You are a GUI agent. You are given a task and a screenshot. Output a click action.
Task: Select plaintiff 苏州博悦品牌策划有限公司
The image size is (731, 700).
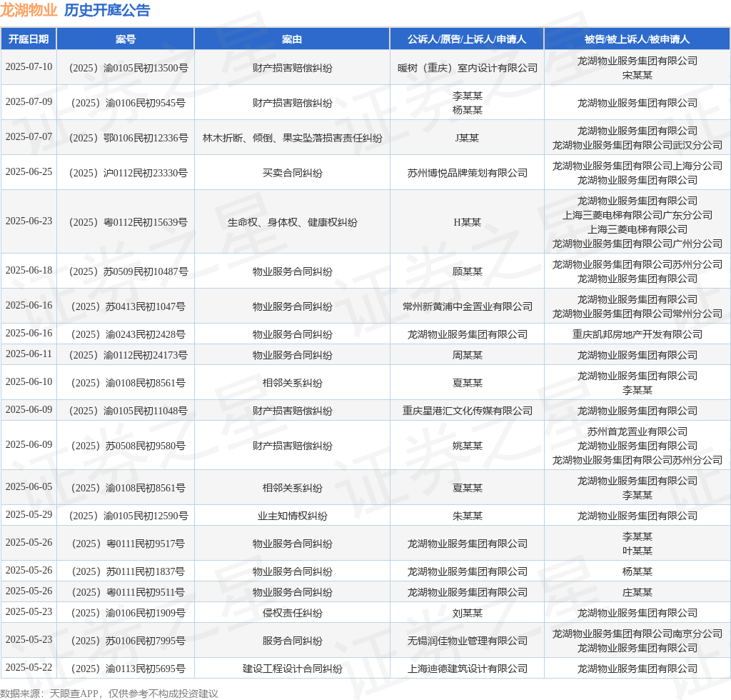click(x=467, y=173)
